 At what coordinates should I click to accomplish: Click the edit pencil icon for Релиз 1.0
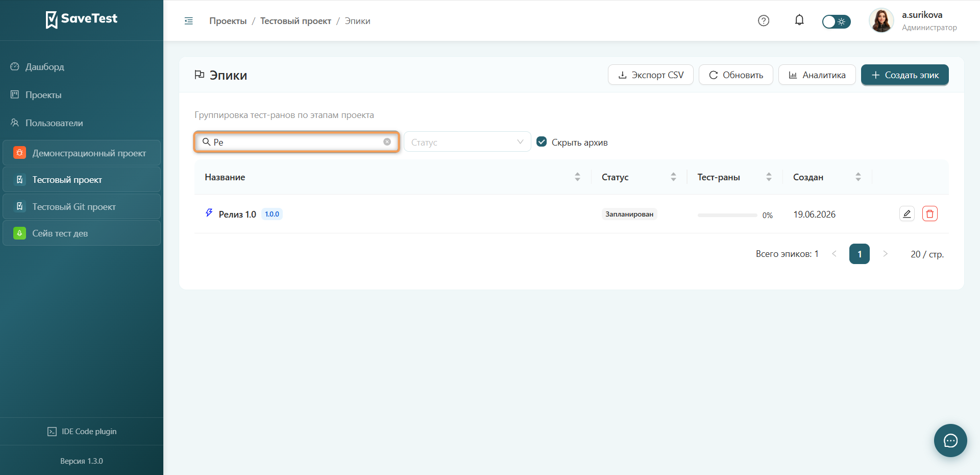907,214
